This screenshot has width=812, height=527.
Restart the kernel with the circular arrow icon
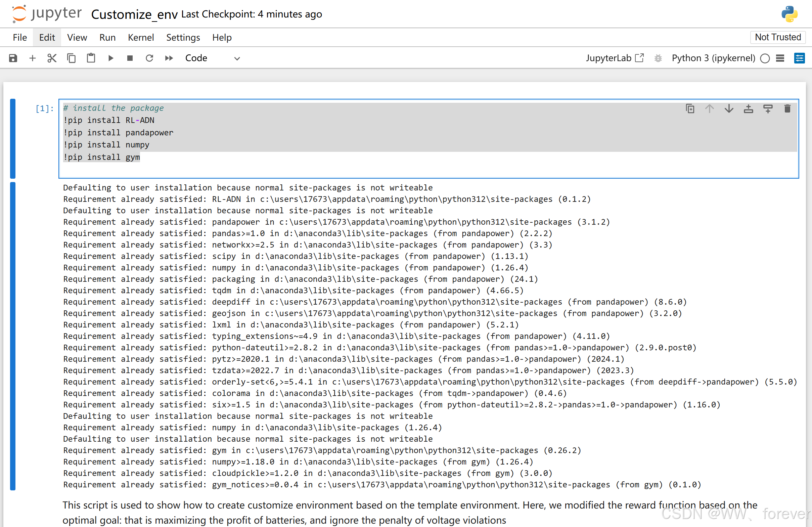pyautogui.click(x=149, y=58)
